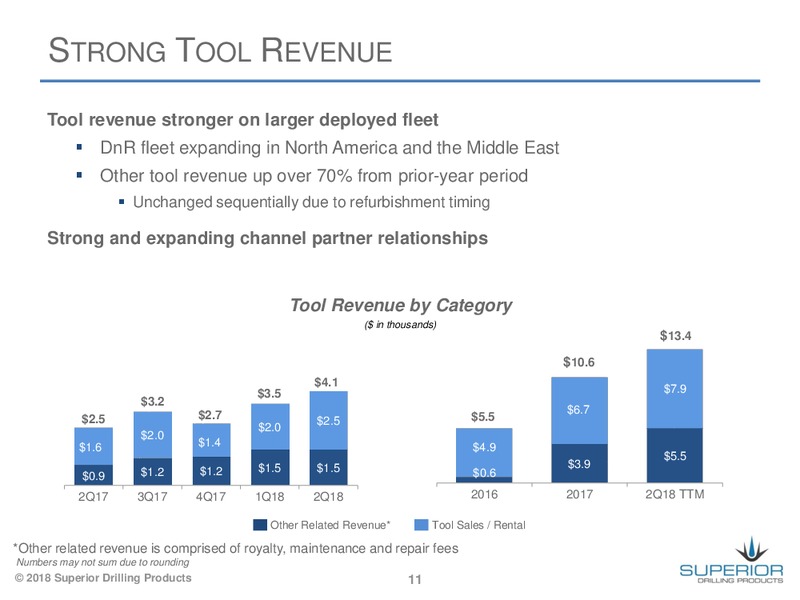Select the $2.5 light segment in 2Q18 bar
The image size is (800, 600).
(329, 421)
